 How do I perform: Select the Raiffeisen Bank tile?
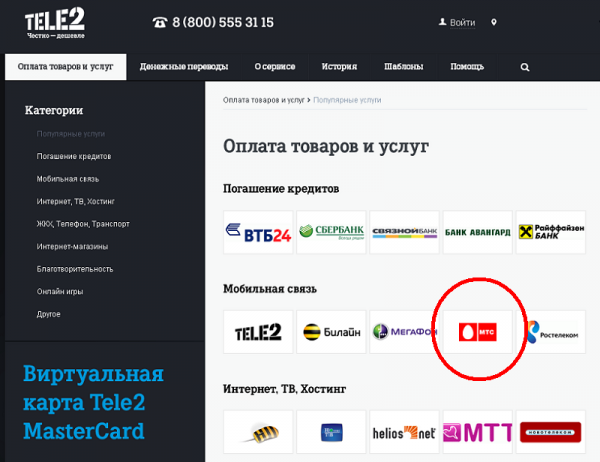coord(551,232)
